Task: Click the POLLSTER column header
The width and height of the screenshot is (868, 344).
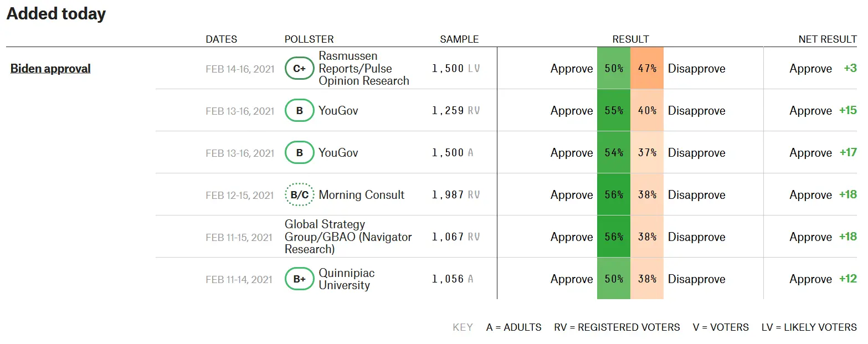Action: 309,39
